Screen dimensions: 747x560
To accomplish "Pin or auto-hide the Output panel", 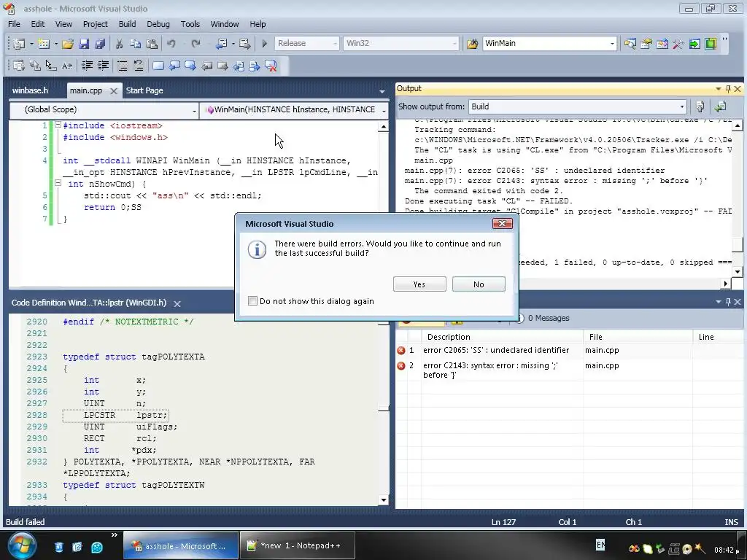I will [x=728, y=89].
